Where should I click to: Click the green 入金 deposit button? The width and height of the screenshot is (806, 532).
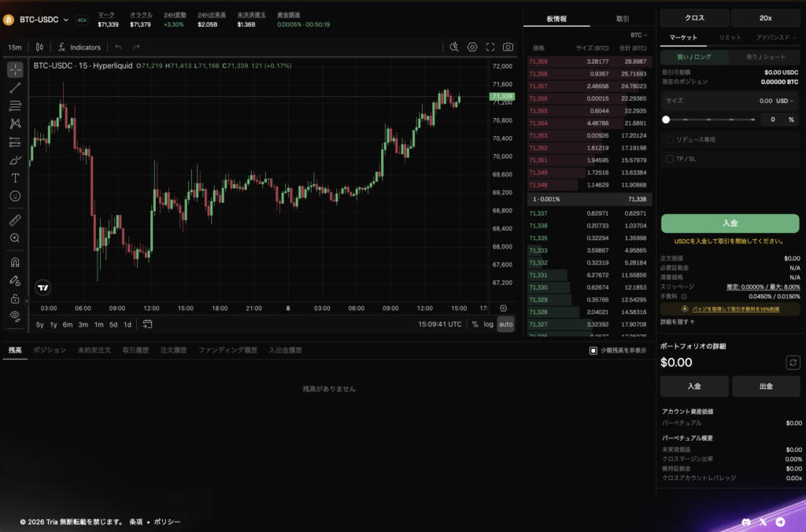coord(730,223)
